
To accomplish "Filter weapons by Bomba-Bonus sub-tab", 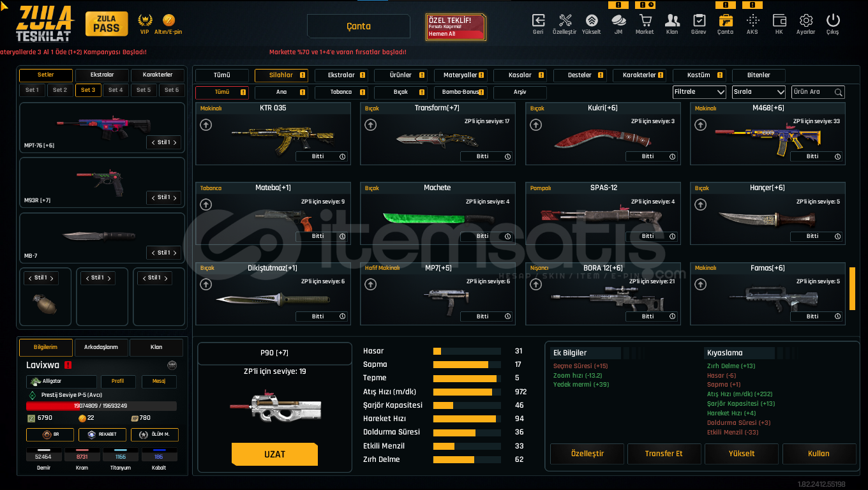I will (x=460, y=93).
